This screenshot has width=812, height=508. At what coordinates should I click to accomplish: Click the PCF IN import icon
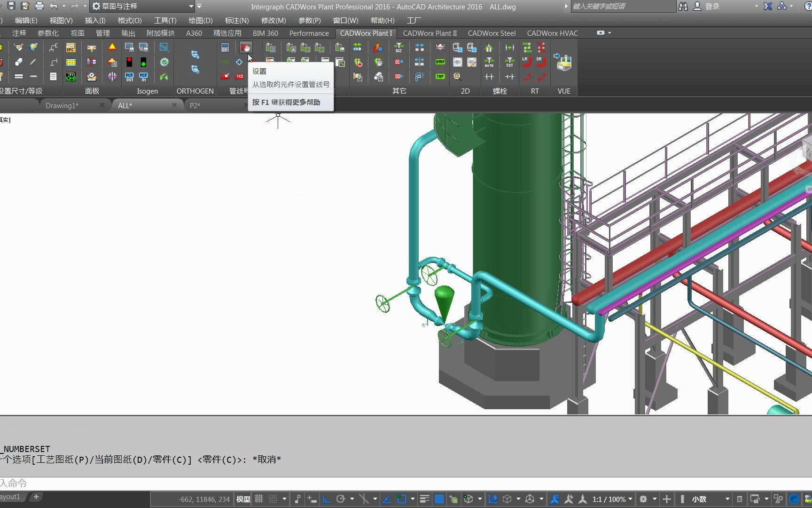click(143, 77)
